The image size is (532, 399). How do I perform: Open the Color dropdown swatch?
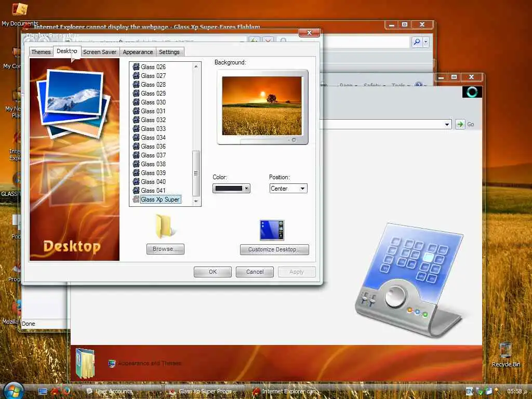(x=231, y=188)
